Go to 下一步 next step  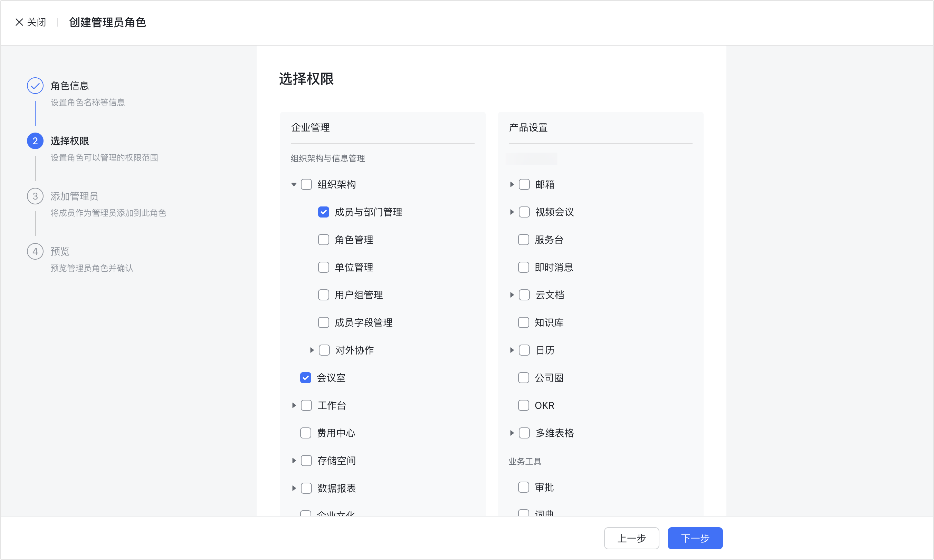(695, 538)
